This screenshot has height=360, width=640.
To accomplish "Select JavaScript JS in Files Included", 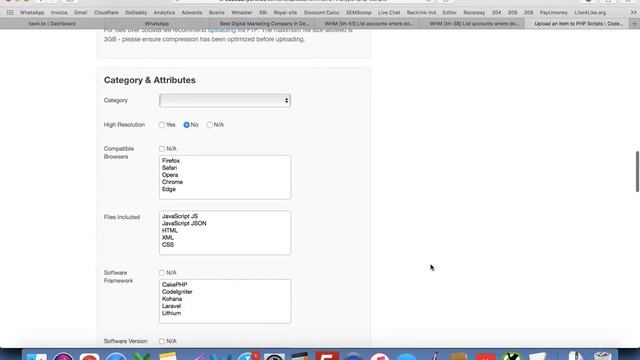I will coord(180,216).
